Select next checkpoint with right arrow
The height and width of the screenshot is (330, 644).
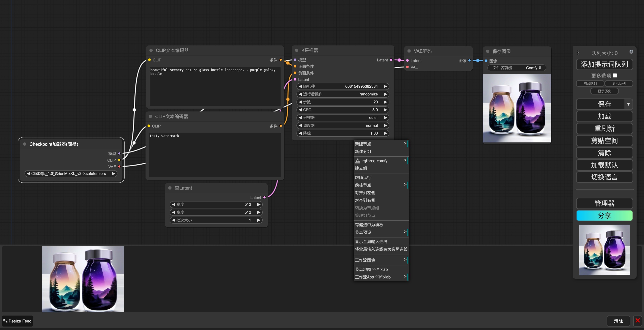(113, 173)
